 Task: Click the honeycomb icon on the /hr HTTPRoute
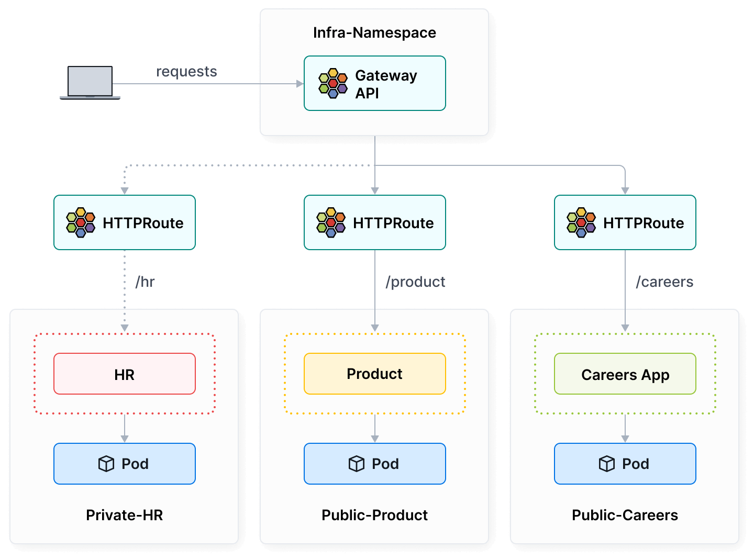tap(81, 222)
